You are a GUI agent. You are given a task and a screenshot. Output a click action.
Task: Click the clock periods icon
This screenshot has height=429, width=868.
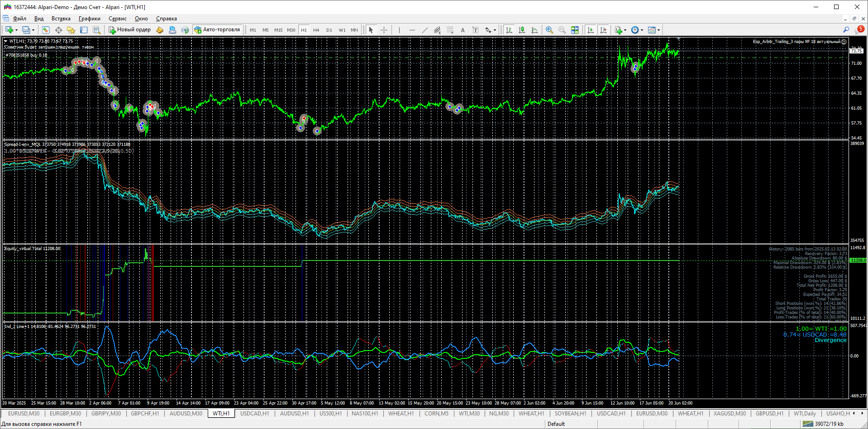[635, 30]
